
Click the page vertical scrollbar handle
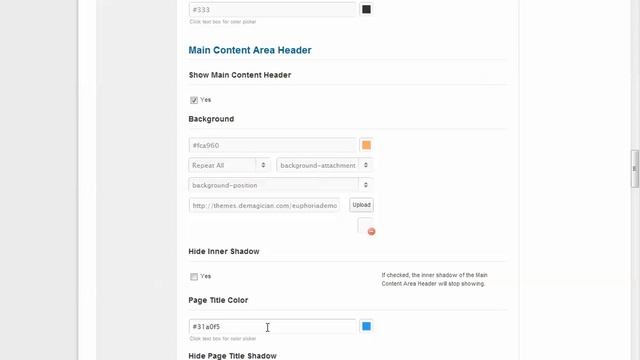635,169
